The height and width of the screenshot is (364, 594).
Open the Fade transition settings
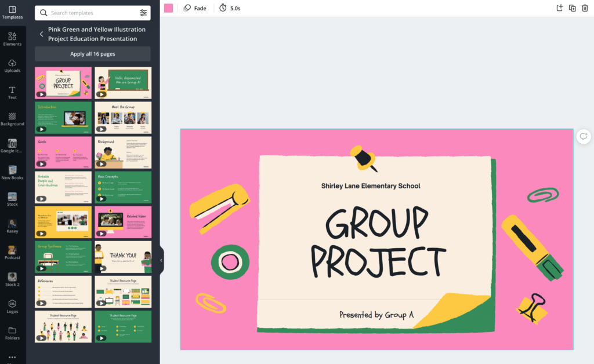click(x=195, y=8)
